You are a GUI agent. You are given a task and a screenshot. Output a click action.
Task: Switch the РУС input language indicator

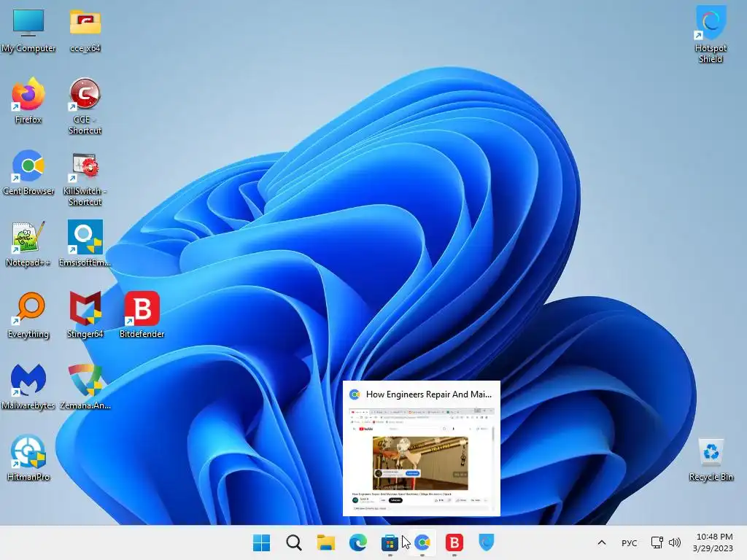pos(630,542)
